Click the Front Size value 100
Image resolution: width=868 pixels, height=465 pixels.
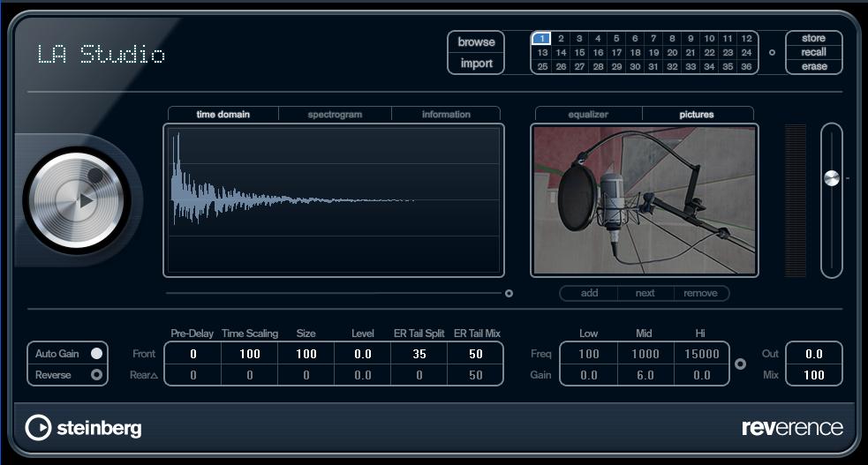306,354
